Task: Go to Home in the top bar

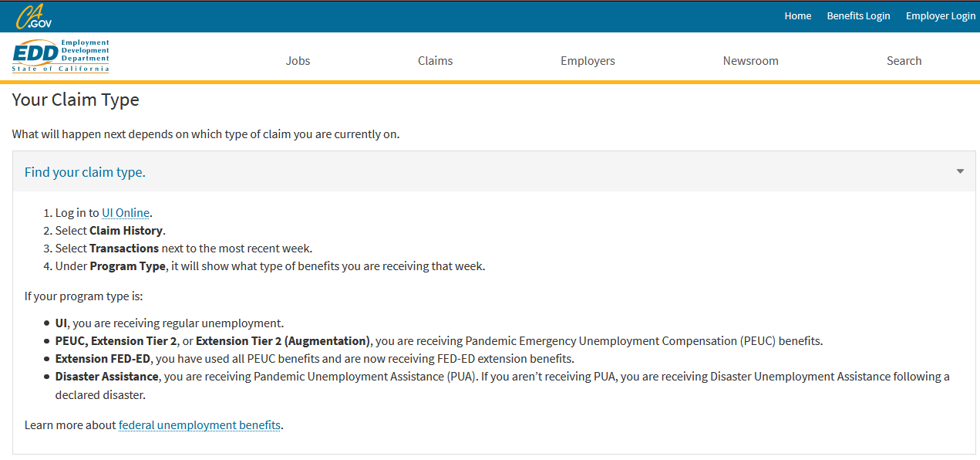Action: click(x=798, y=15)
